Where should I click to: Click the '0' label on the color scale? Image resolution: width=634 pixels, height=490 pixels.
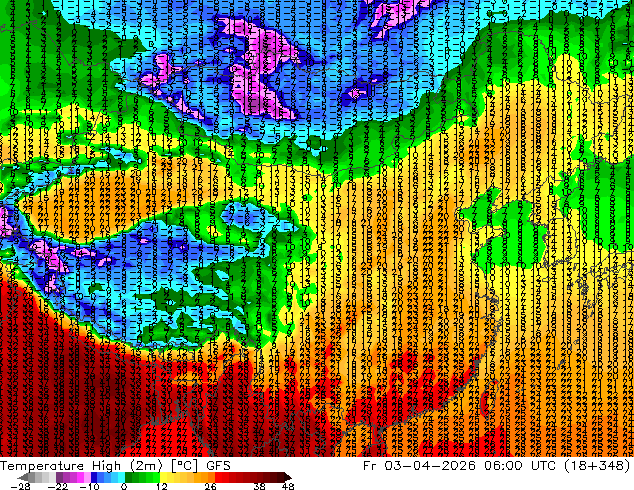coord(124,486)
